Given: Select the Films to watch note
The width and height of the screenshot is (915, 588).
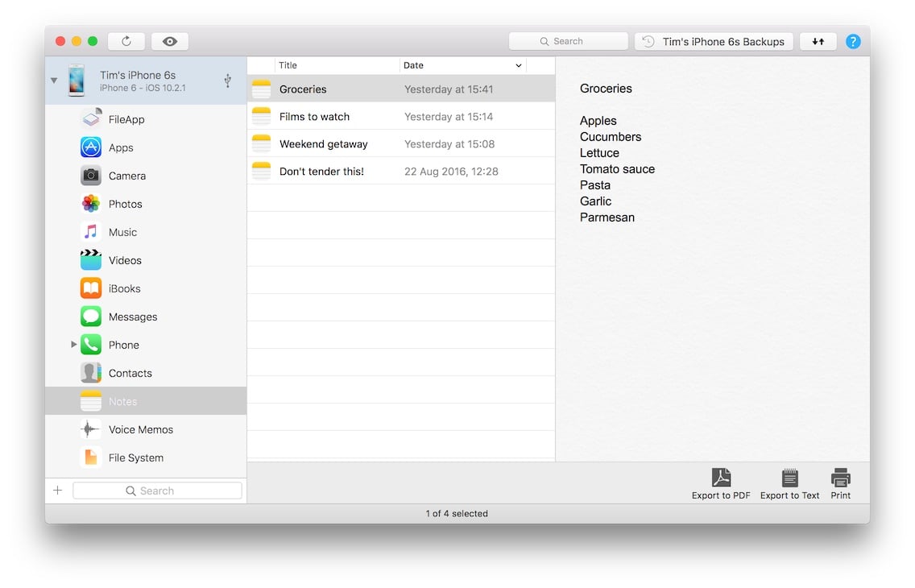Looking at the screenshot, I should click(x=401, y=117).
